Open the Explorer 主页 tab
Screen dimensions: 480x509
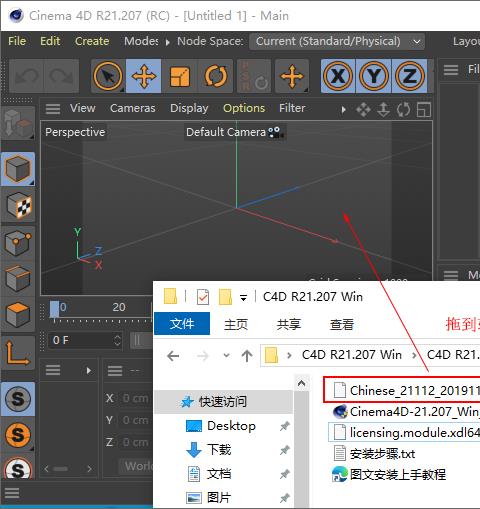click(236, 324)
